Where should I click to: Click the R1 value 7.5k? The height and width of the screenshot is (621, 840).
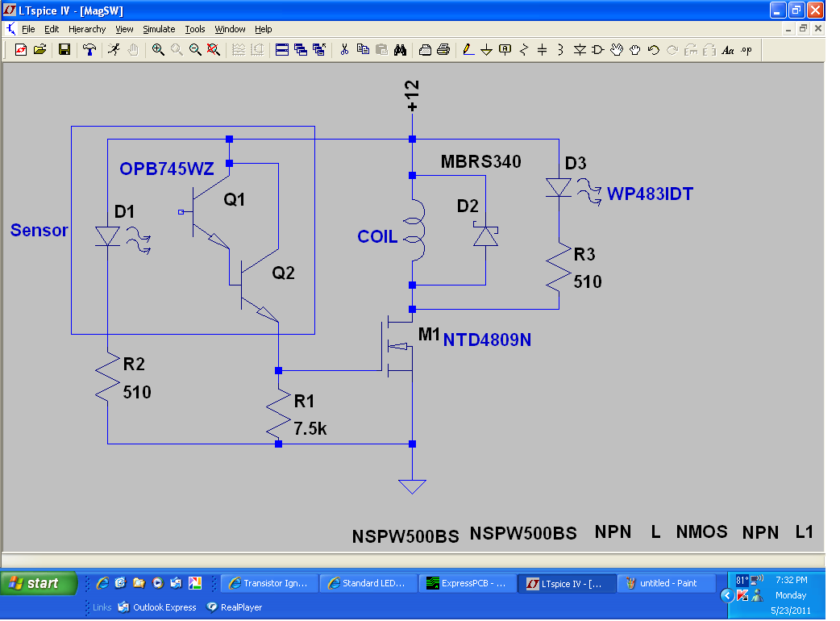310,428
